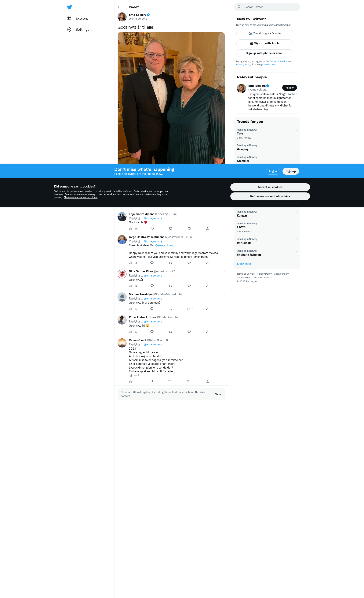Open the #nrksjakk trending topic

click(x=267, y=241)
